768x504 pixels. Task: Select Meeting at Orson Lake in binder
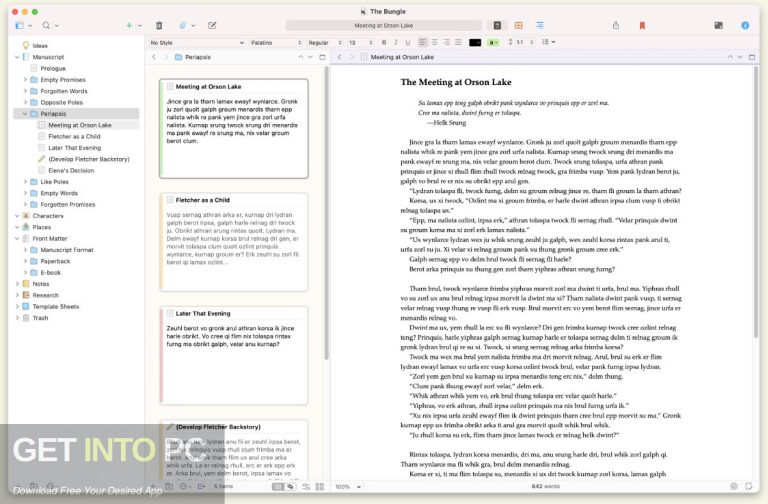tap(79, 125)
